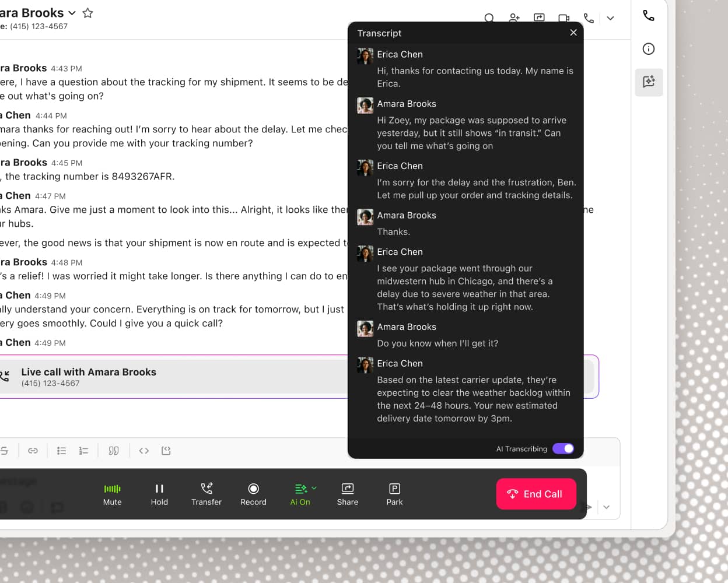Insert a code block snippet
Image resolution: width=728 pixels, height=583 pixels.
tap(166, 451)
